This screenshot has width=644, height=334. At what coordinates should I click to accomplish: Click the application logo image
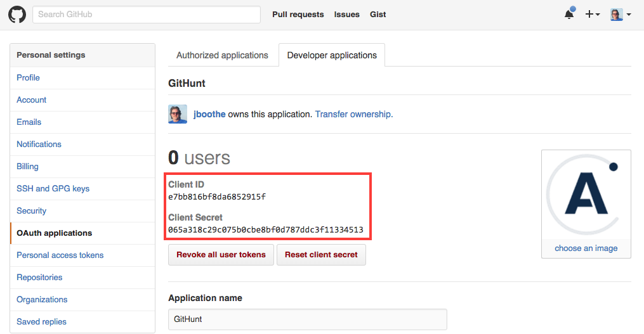586,195
